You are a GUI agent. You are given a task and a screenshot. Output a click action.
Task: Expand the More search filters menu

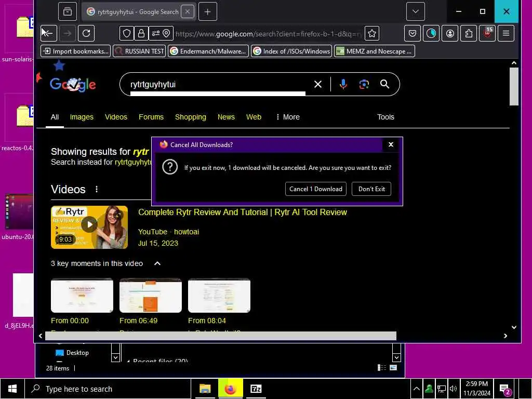point(288,117)
